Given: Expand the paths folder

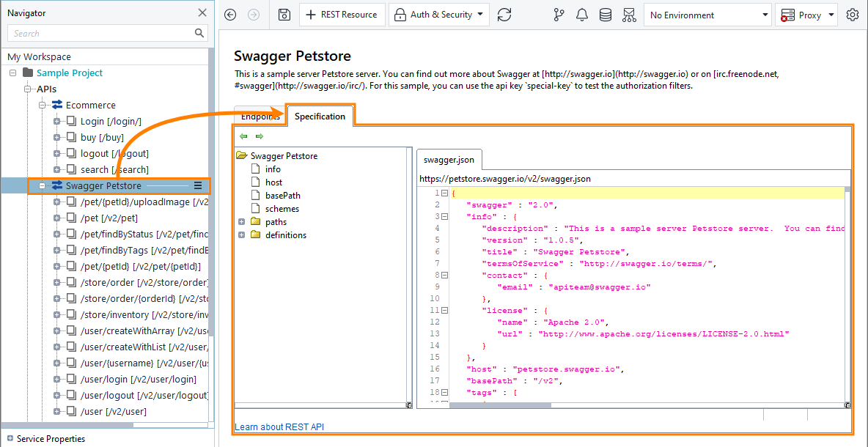Looking at the screenshot, I should point(241,221).
